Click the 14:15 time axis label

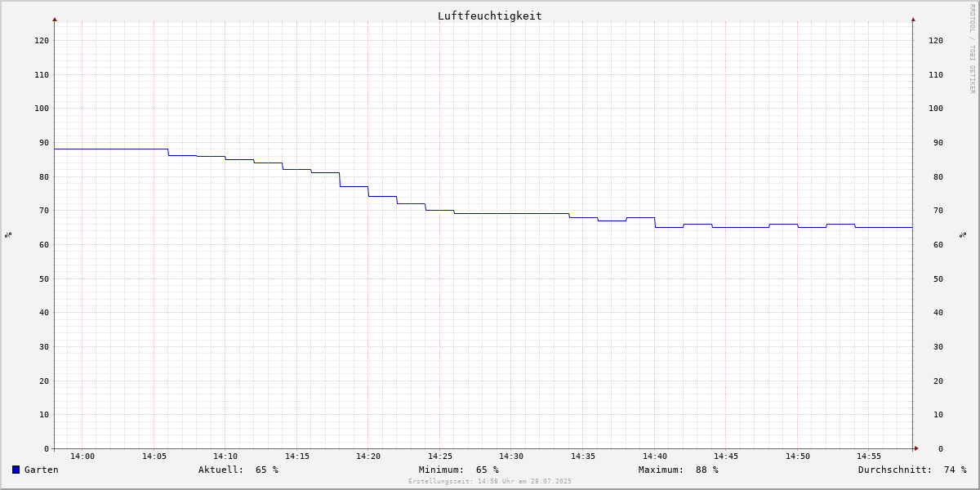pyautogui.click(x=297, y=456)
